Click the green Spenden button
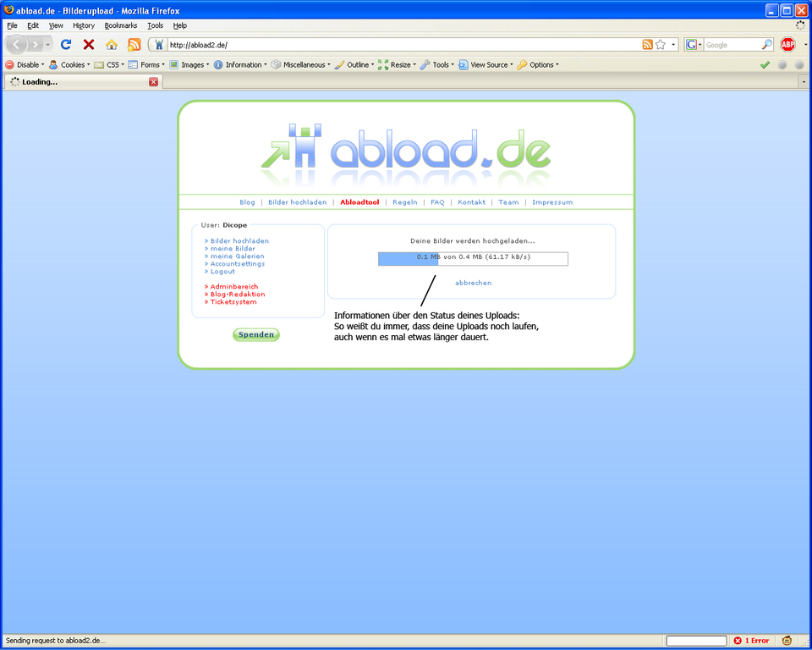Viewport: 812px width, 650px height. 255,335
